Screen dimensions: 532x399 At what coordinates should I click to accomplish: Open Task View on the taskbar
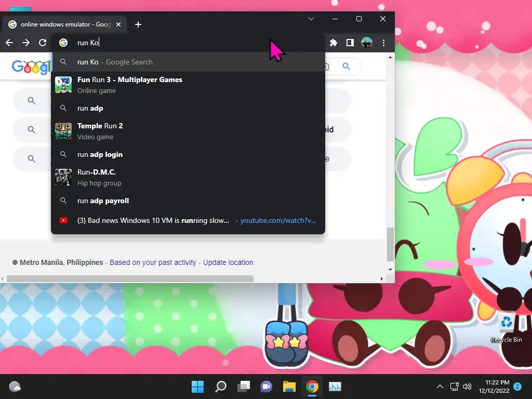(x=244, y=387)
